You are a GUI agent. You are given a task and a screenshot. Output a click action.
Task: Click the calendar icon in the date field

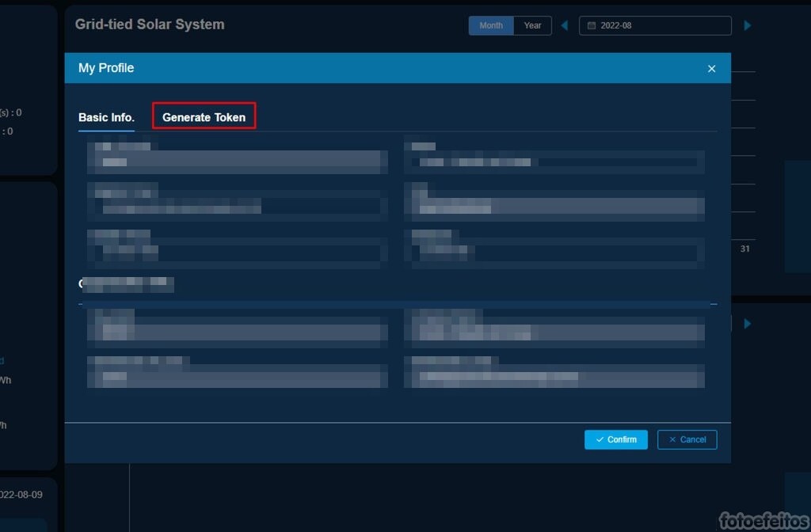(x=591, y=25)
